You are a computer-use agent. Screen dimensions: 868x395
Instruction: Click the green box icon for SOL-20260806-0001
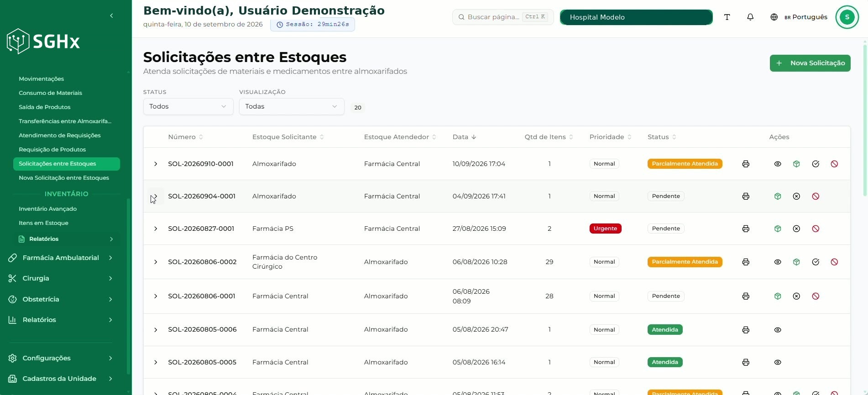778,296
